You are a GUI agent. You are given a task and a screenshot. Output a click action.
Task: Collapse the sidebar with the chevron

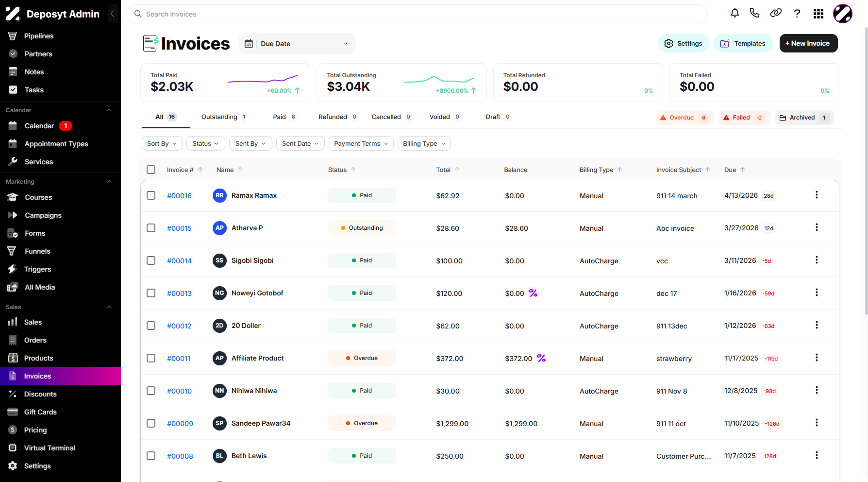(113, 14)
